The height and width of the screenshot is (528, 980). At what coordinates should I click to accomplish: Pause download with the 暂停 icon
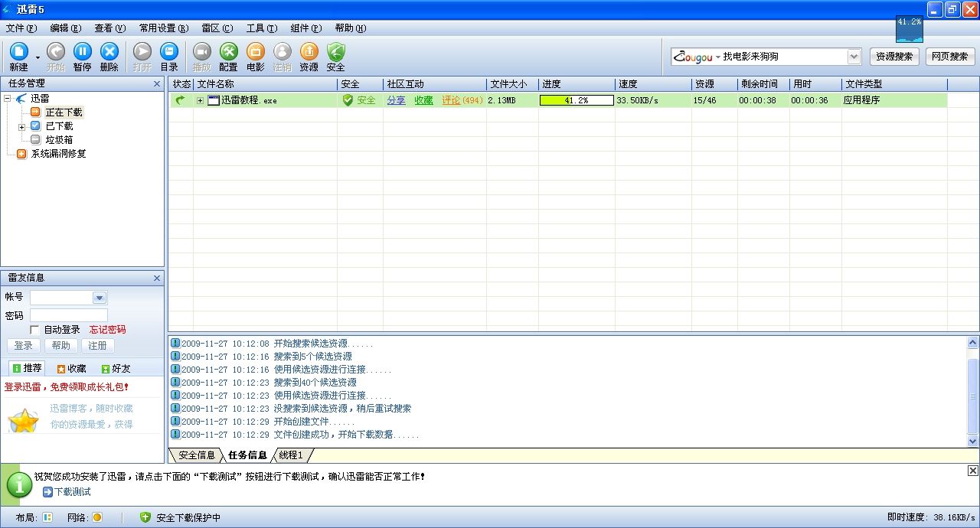point(82,51)
